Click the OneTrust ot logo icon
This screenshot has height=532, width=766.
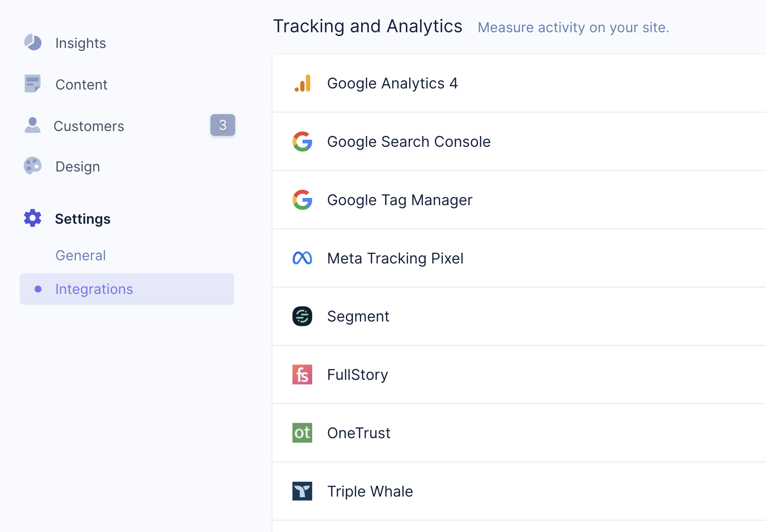pyautogui.click(x=302, y=433)
